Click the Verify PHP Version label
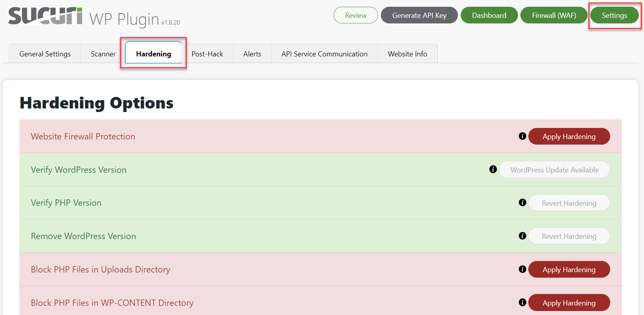The width and height of the screenshot is (644, 315). [66, 203]
